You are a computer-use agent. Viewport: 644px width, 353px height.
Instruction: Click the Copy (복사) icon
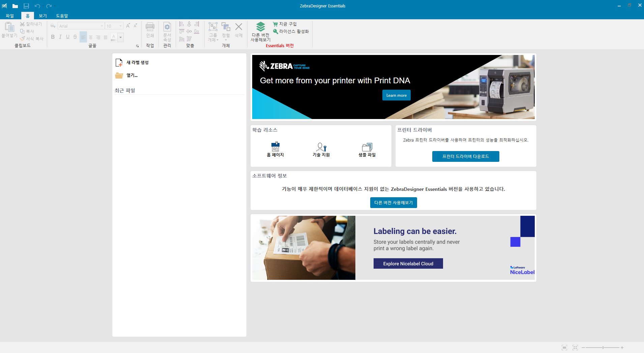(22, 31)
